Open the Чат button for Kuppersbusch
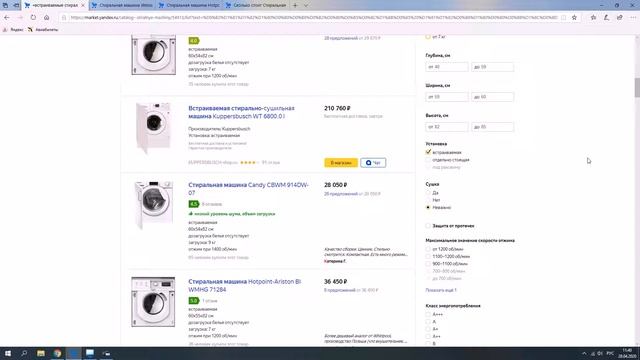The height and width of the screenshot is (360, 640). click(373, 162)
